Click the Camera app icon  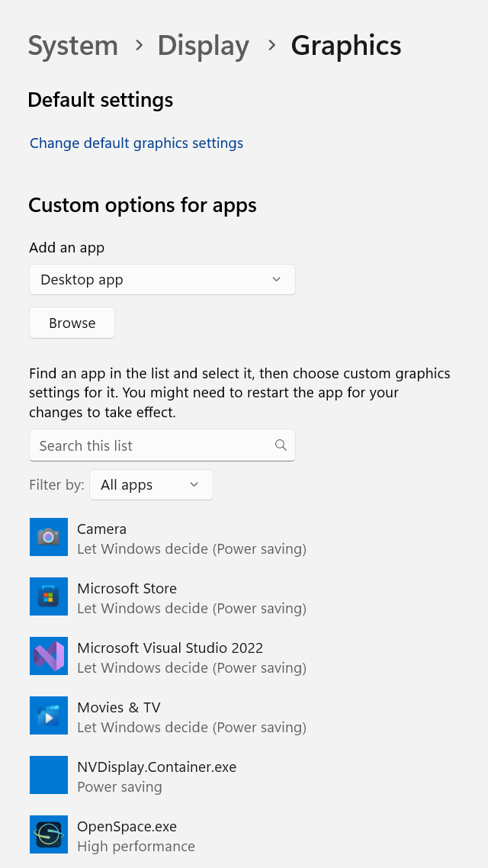click(49, 537)
